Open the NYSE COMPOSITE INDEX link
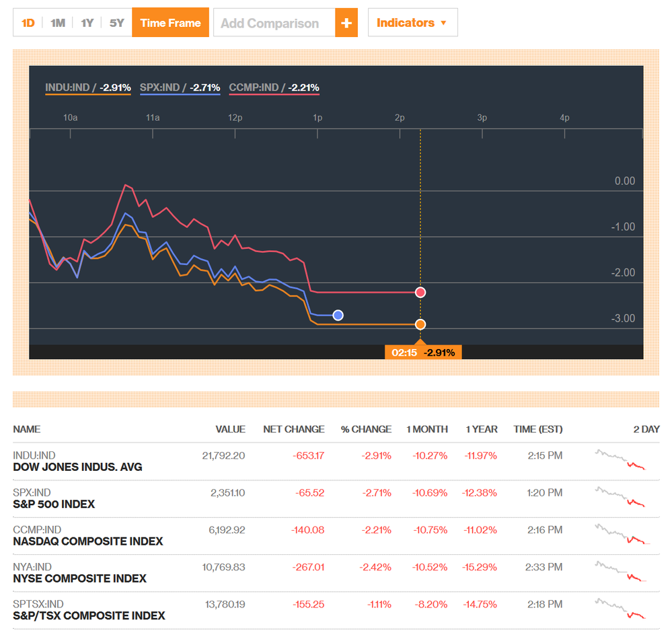Viewport: 672px width, 641px height. point(80,579)
